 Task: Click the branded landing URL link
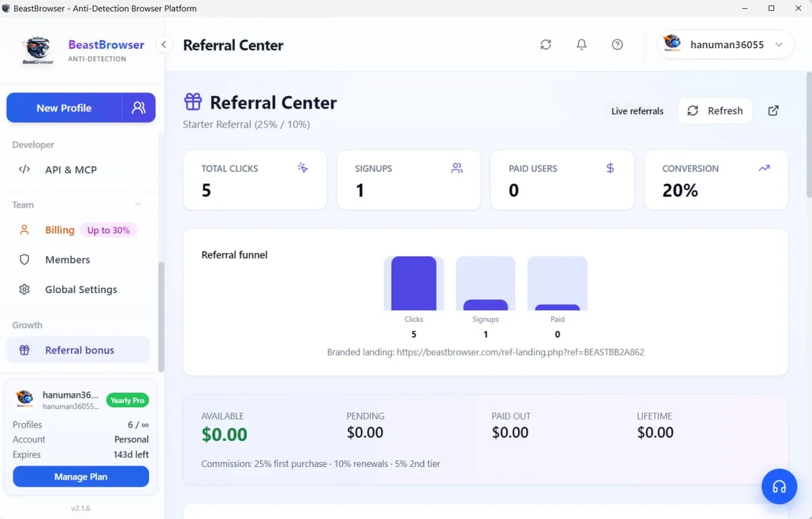[520, 353]
